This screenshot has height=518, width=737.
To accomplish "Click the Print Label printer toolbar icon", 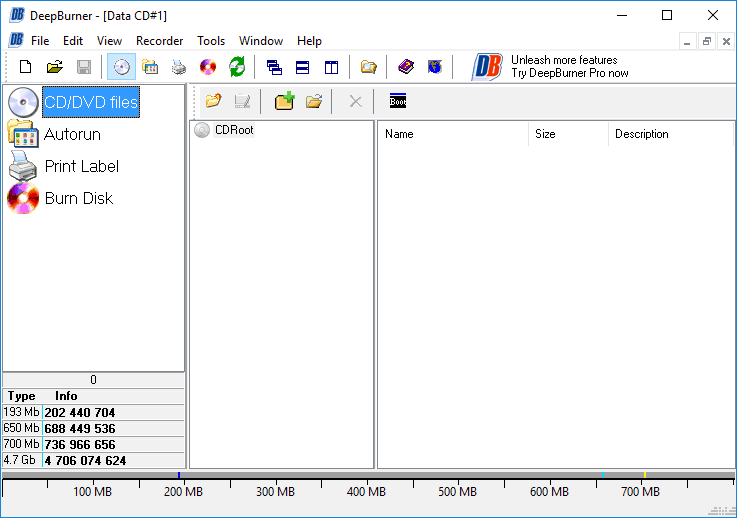I will click(x=179, y=67).
